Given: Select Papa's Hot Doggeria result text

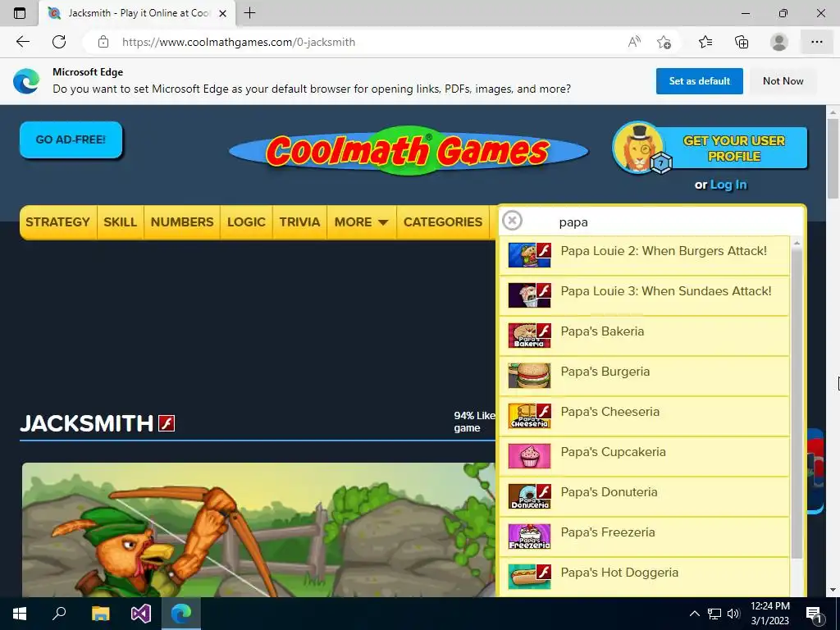Looking at the screenshot, I should (619, 572).
